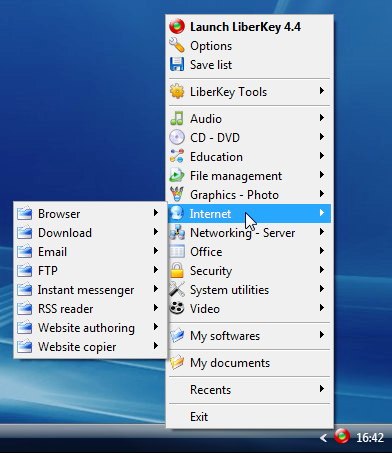The height and width of the screenshot is (453, 392).
Task: Click the Networking - Server icon
Action: pyautogui.click(x=177, y=232)
